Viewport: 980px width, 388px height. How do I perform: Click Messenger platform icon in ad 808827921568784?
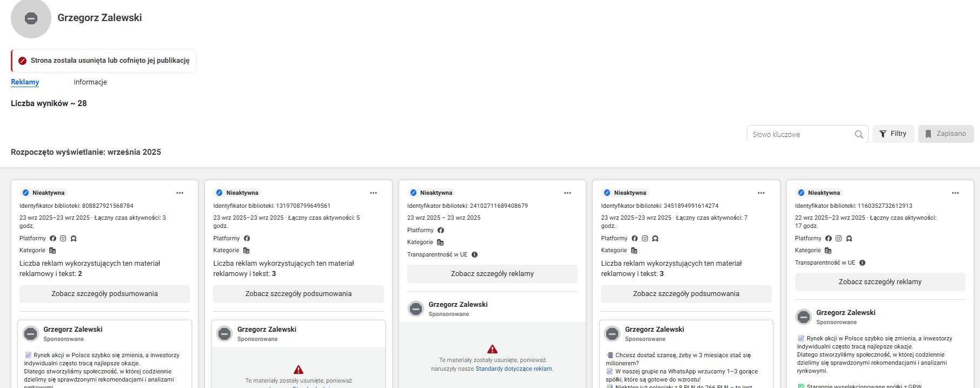(x=74, y=238)
